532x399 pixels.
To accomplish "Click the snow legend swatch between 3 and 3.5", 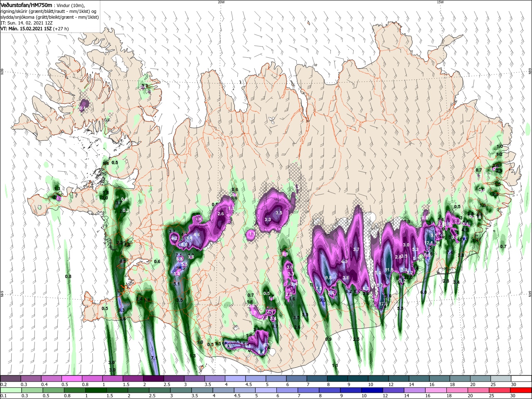I will coord(194,378).
